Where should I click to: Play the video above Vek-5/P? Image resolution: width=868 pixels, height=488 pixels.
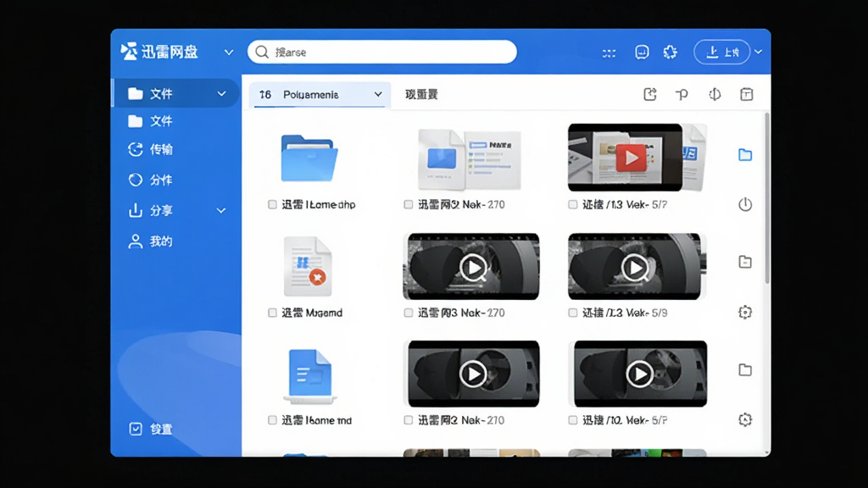click(x=640, y=374)
